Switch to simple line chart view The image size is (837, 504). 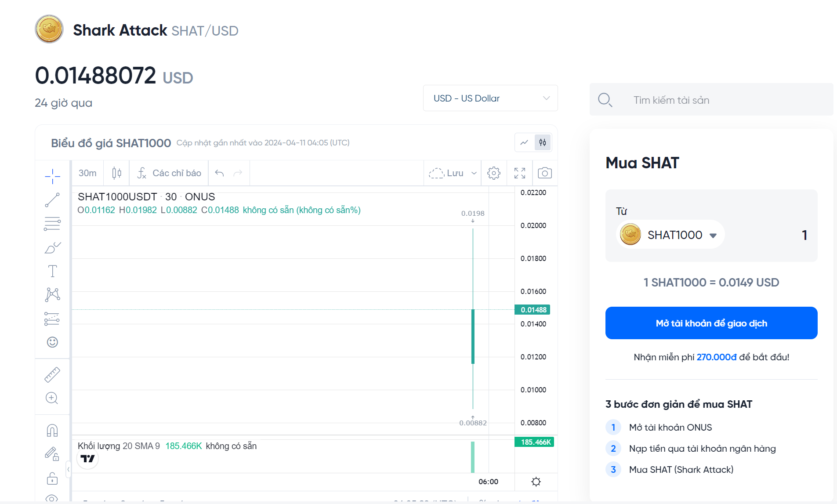(x=524, y=142)
